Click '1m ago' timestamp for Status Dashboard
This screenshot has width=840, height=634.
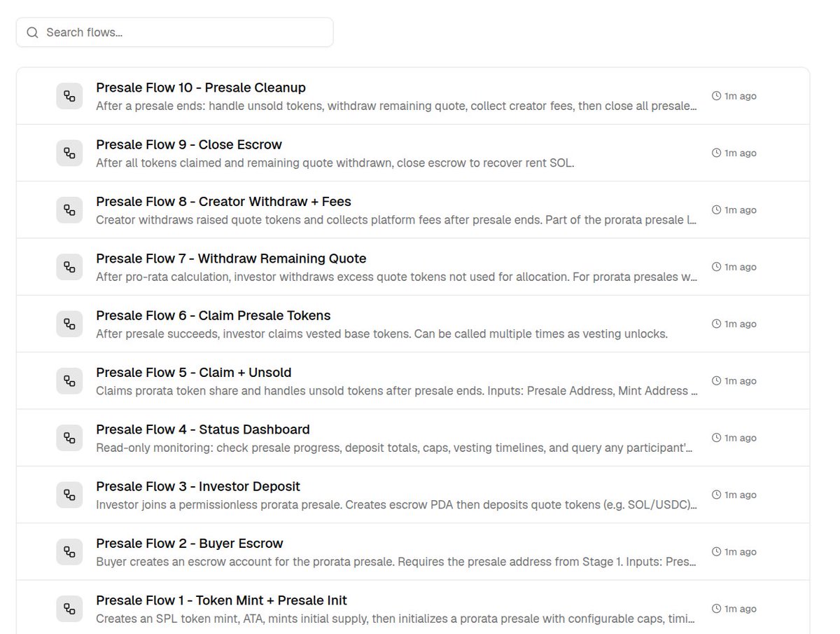[x=741, y=438]
